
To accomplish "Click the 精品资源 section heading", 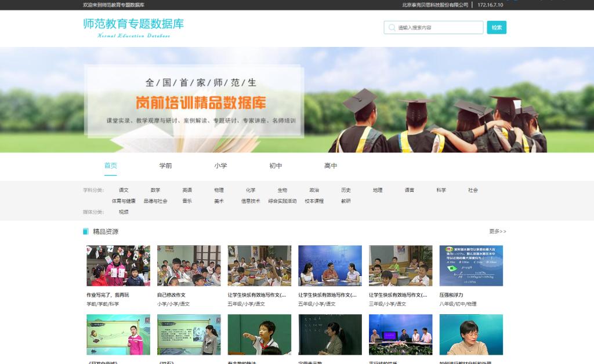I will [106, 232].
